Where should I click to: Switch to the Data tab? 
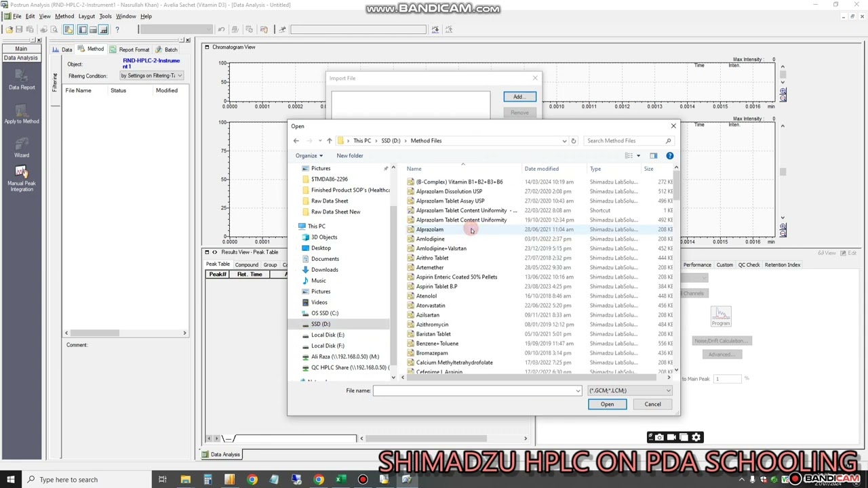pos(62,49)
